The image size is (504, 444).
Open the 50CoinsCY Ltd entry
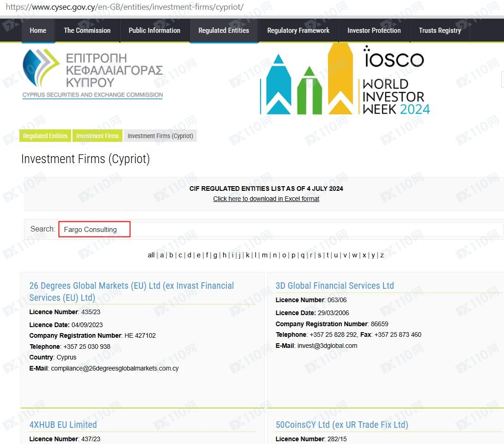tap(342, 425)
